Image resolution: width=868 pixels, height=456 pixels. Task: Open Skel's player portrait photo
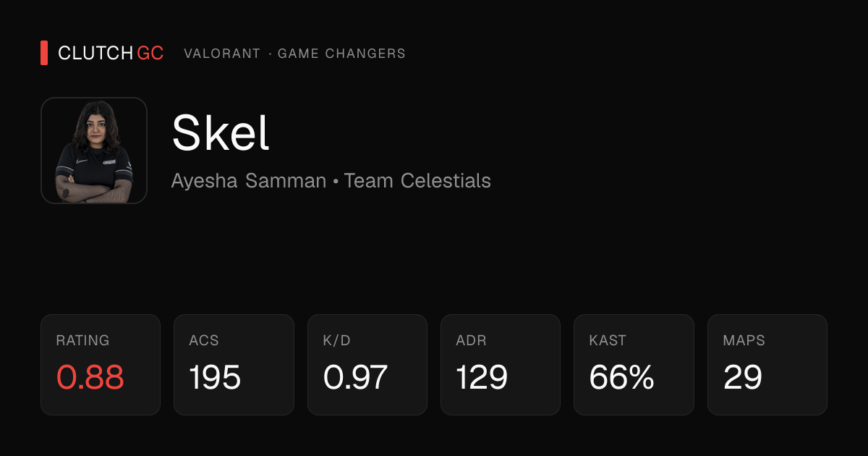(94, 151)
